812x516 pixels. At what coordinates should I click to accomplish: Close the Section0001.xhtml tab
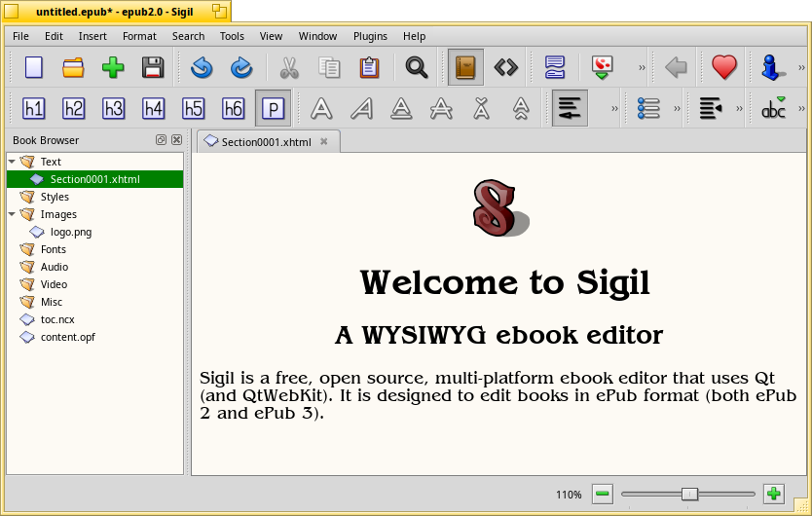pos(323,141)
